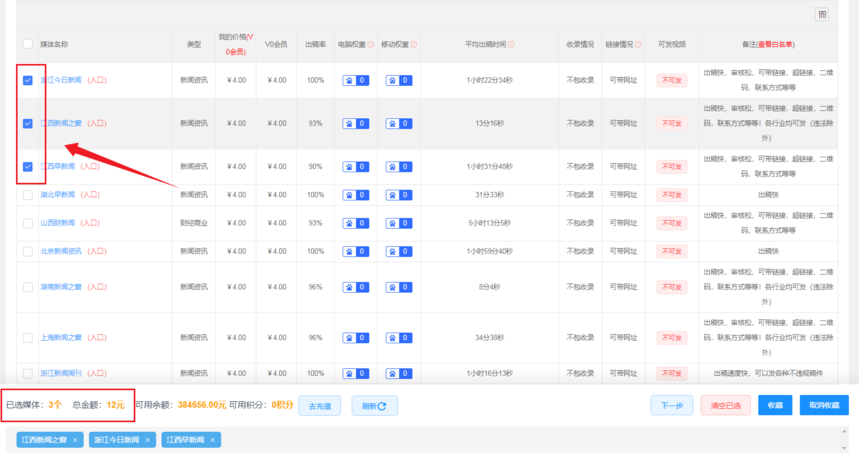Click 移动权重 paw badge in 北京新闻资讯 row
Viewport: 859px width, 460px height.
click(399, 251)
